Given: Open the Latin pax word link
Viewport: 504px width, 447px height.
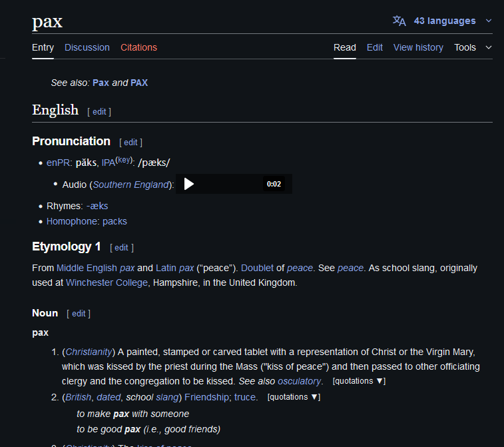Looking at the screenshot, I should (186, 268).
